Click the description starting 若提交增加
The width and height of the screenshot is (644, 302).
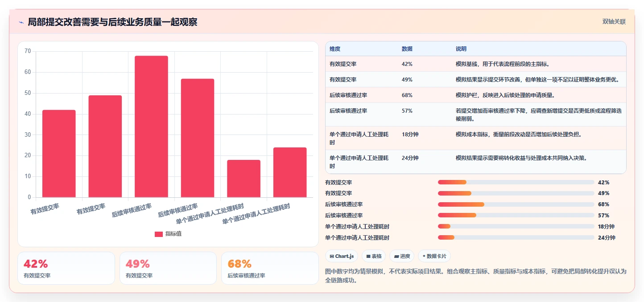(x=539, y=115)
